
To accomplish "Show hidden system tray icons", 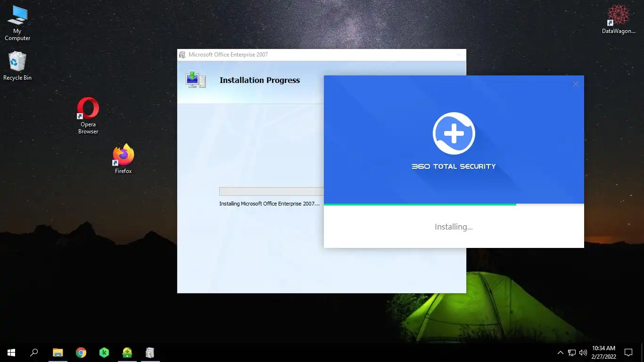I will pyautogui.click(x=560, y=352).
